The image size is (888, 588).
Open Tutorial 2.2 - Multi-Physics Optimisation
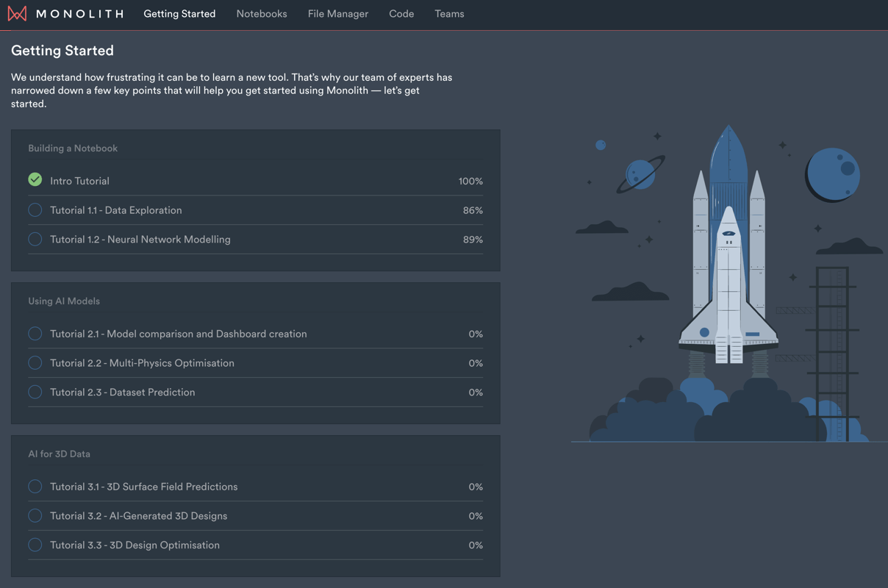(142, 362)
